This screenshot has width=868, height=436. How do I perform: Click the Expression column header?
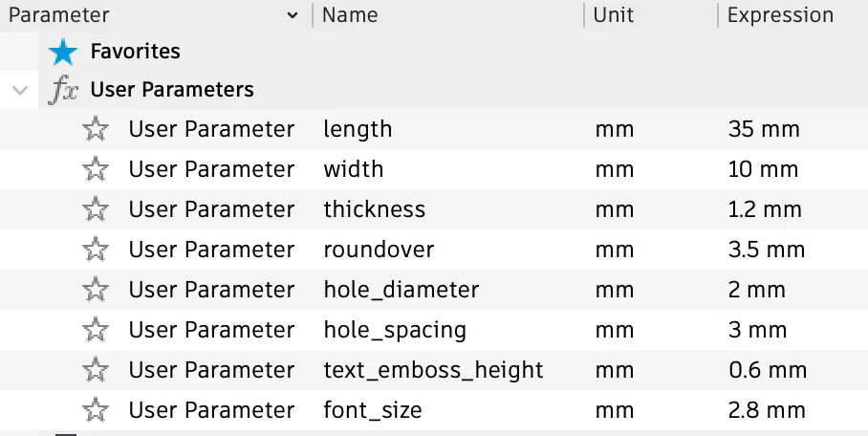click(x=780, y=15)
